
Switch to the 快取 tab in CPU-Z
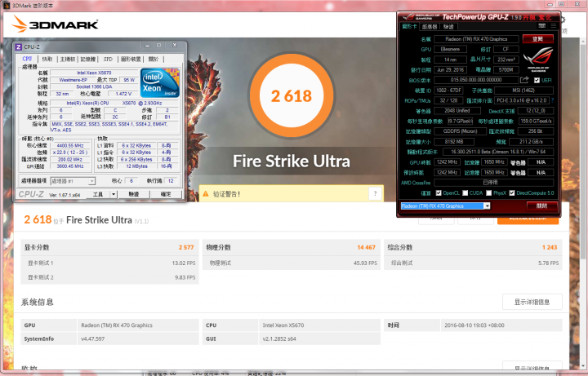(47, 60)
